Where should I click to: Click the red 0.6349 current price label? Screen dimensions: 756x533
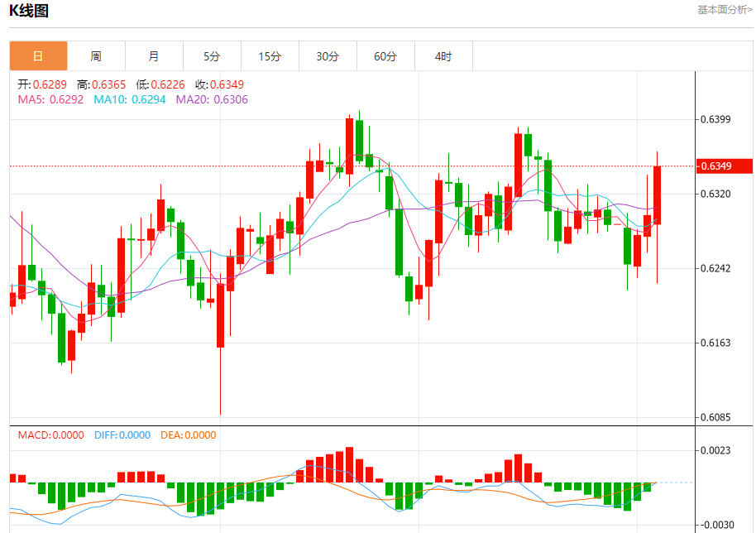(x=725, y=166)
